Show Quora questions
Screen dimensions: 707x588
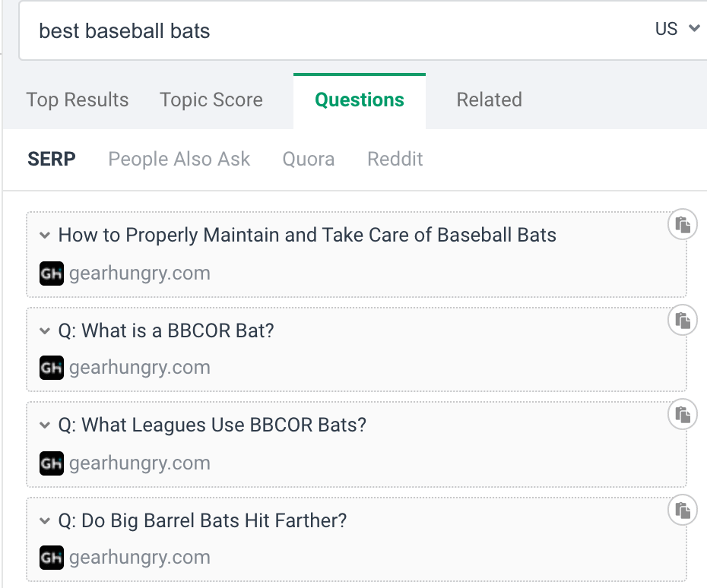click(309, 160)
